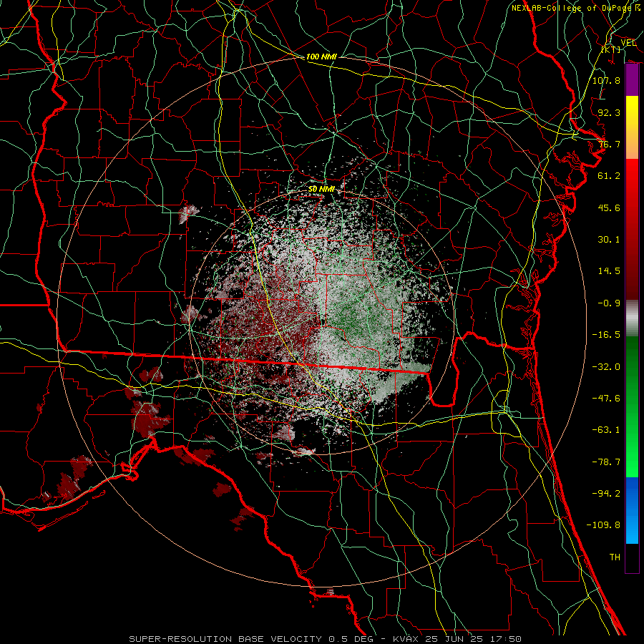Click the 107.8 velocity scale value
The image size is (644, 644).
tap(606, 80)
